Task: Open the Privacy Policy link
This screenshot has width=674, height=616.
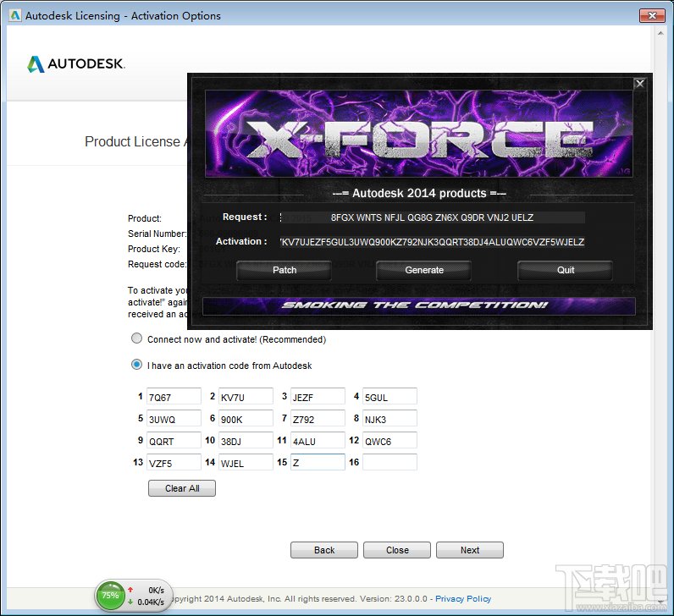Action: click(x=463, y=599)
